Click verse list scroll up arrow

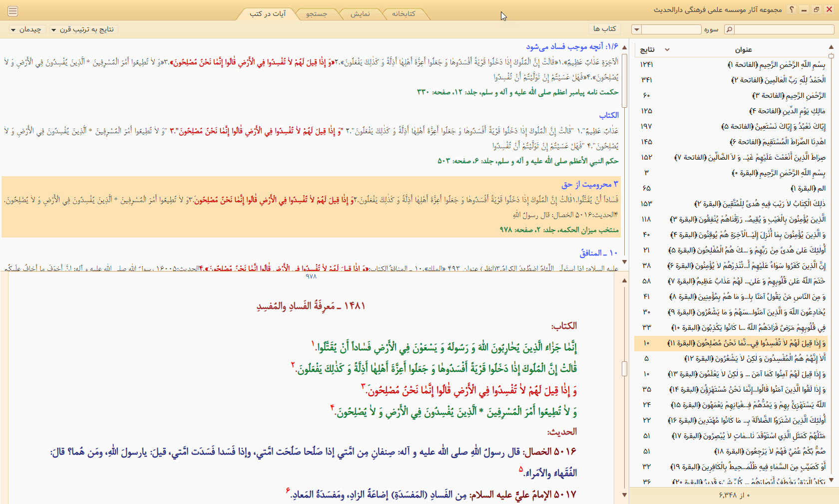click(831, 47)
